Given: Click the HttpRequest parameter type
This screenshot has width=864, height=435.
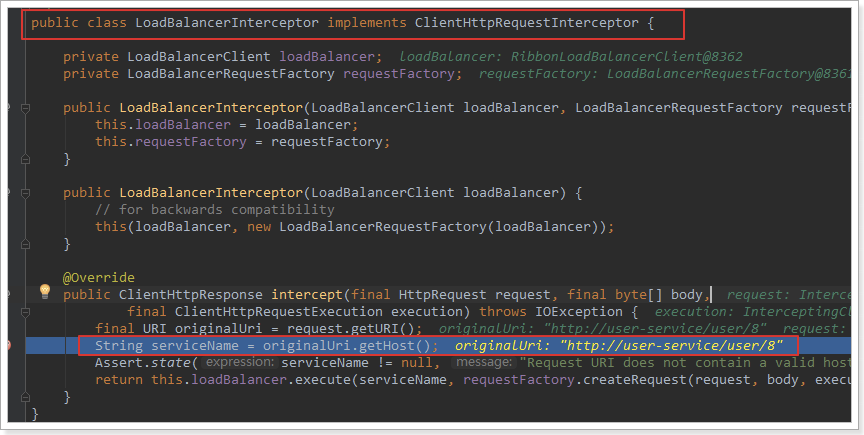Looking at the screenshot, I should [x=442, y=294].
